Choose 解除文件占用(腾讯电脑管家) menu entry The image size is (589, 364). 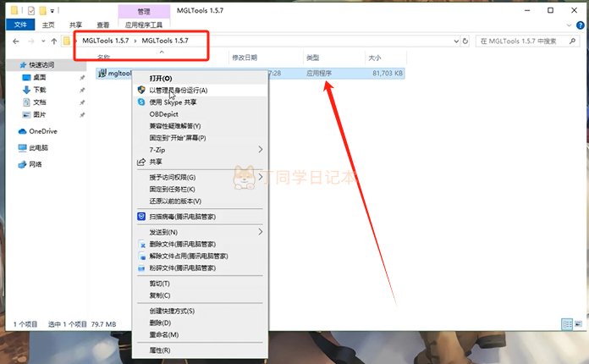(x=201, y=256)
